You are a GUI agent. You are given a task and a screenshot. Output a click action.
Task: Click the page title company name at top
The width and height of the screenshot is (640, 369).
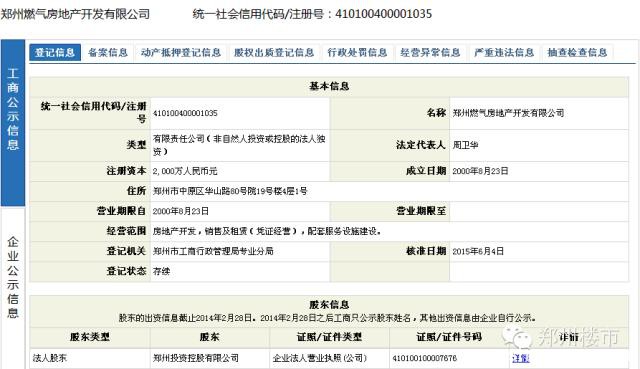(x=76, y=14)
